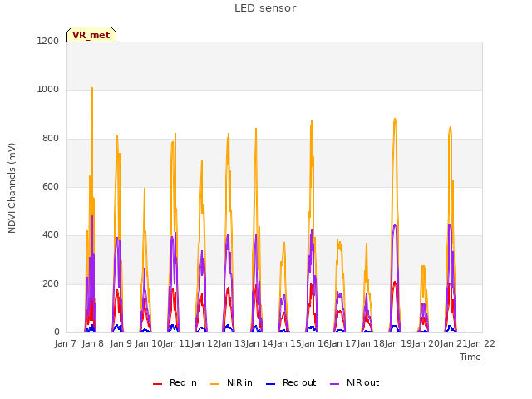532x399 pixels.
Task: Click the Jan 10 x-axis label
Action: [x=149, y=343]
